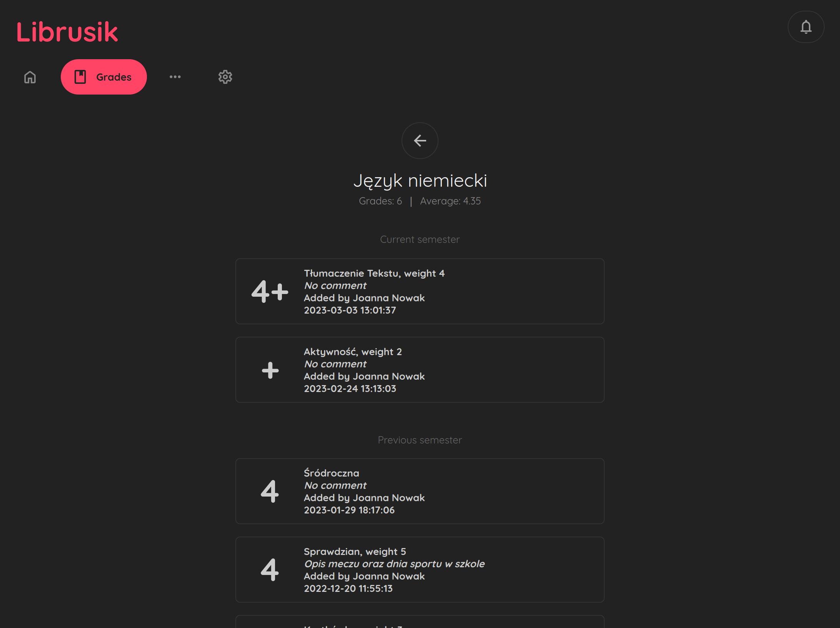Open the Śródroczna grade entry
The height and width of the screenshot is (628, 840).
point(420,491)
